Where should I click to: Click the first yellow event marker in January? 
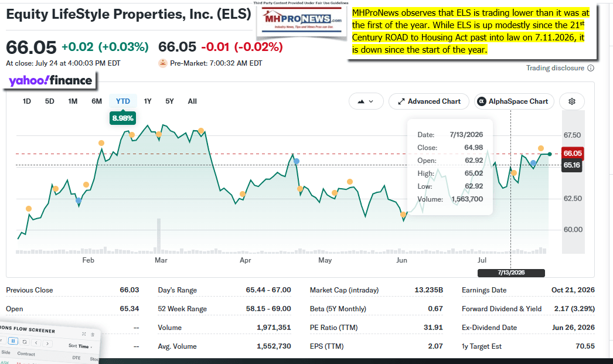click(x=29, y=209)
